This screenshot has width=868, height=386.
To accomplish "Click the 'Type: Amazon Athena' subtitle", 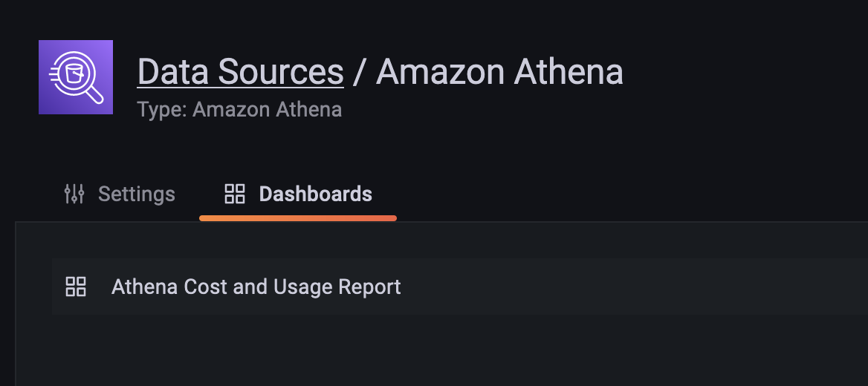I will [x=239, y=110].
